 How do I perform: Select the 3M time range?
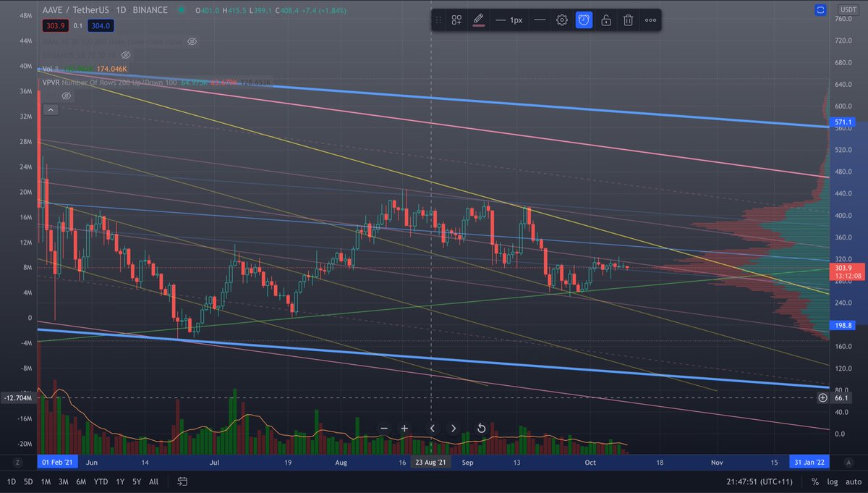pos(64,481)
